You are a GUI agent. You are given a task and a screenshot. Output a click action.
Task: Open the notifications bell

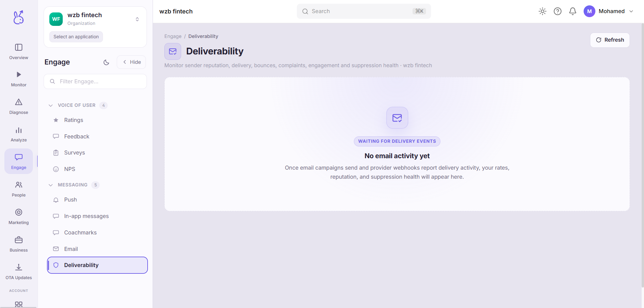click(573, 11)
